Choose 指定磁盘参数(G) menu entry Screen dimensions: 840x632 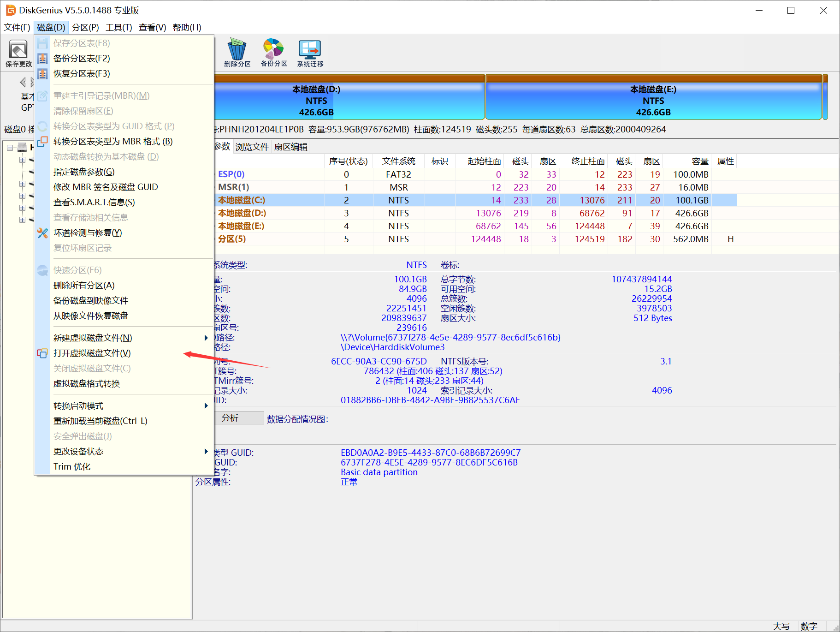pos(124,172)
